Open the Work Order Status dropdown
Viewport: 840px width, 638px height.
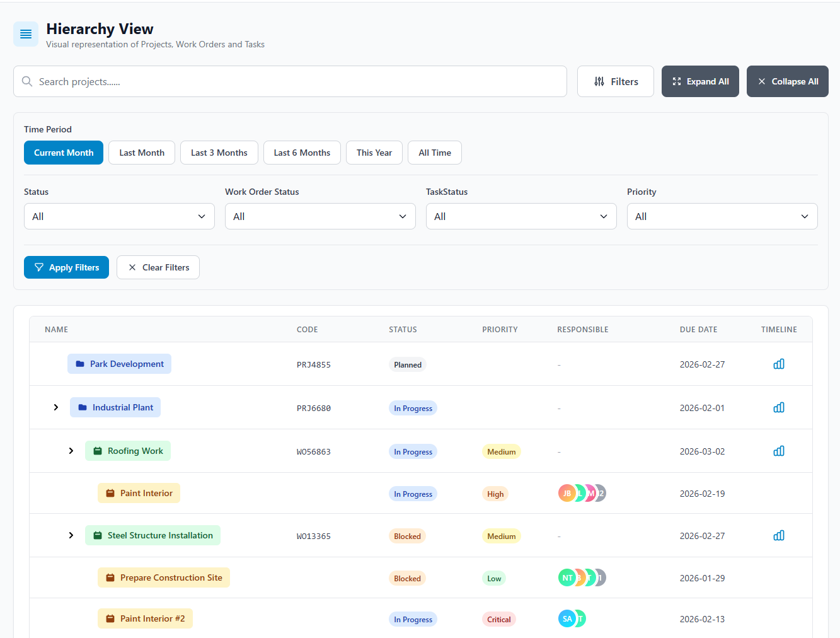pyautogui.click(x=319, y=216)
